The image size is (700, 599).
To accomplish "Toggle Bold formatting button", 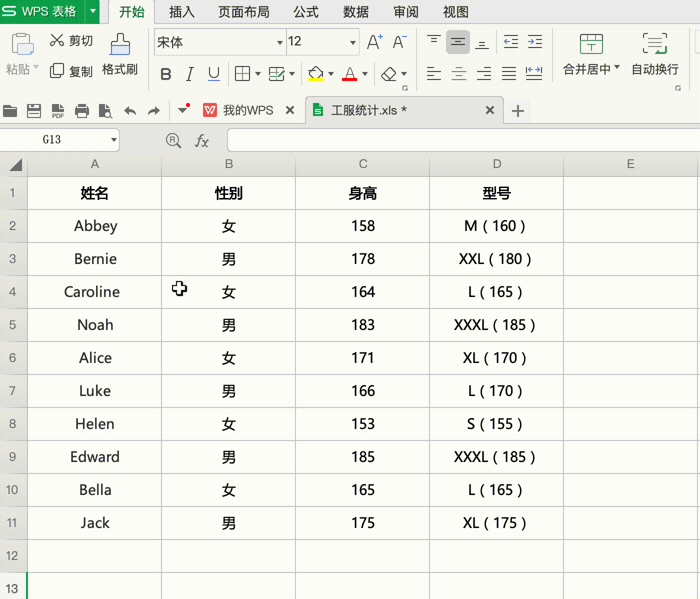I will (x=166, y=74).
